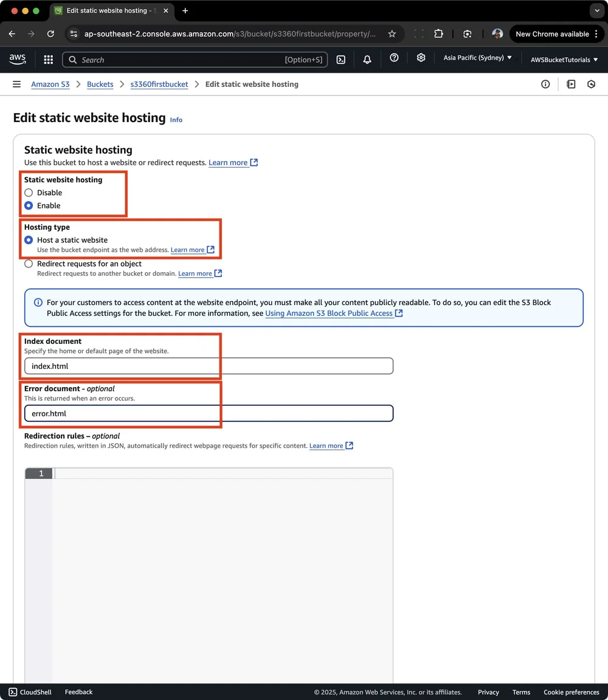The height and width of the screenshot is (700, 608).
Task: Open the Chrome extensions puzzle icon
Action: 439,34
